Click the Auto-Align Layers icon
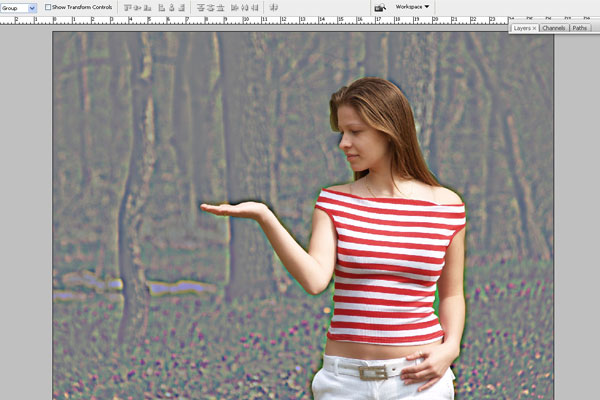600x400 pixels. pos(274,7)
